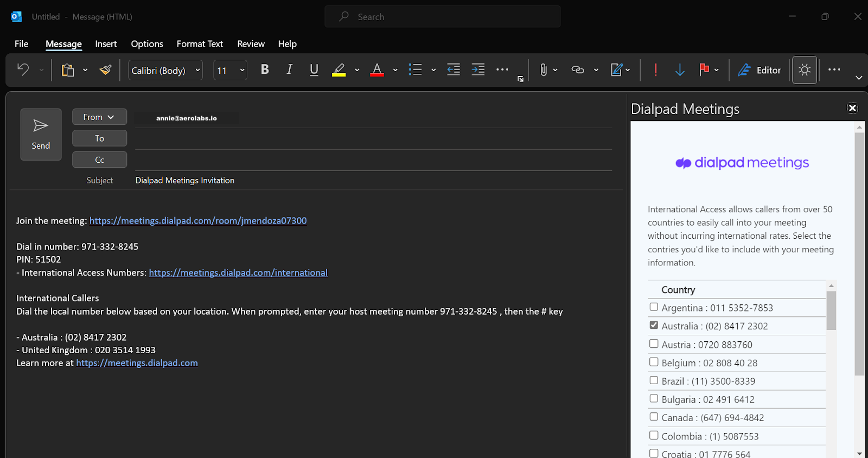Screen dimensions: 868x458
Task: Open the Editor proofing tool
Action: point(759,70)
